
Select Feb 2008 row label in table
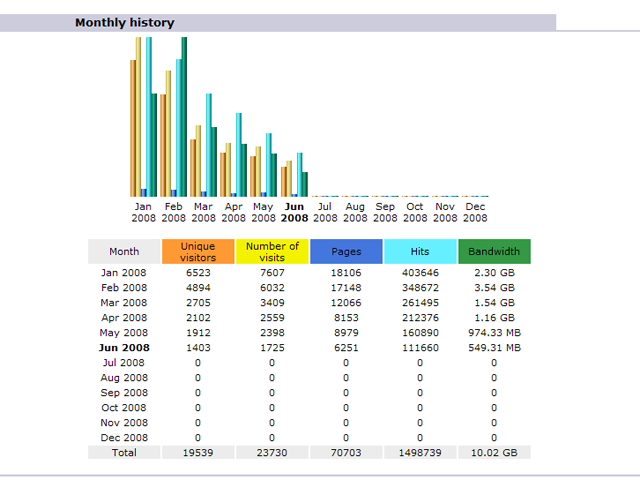pyautogui.click(x=124, y=288)
